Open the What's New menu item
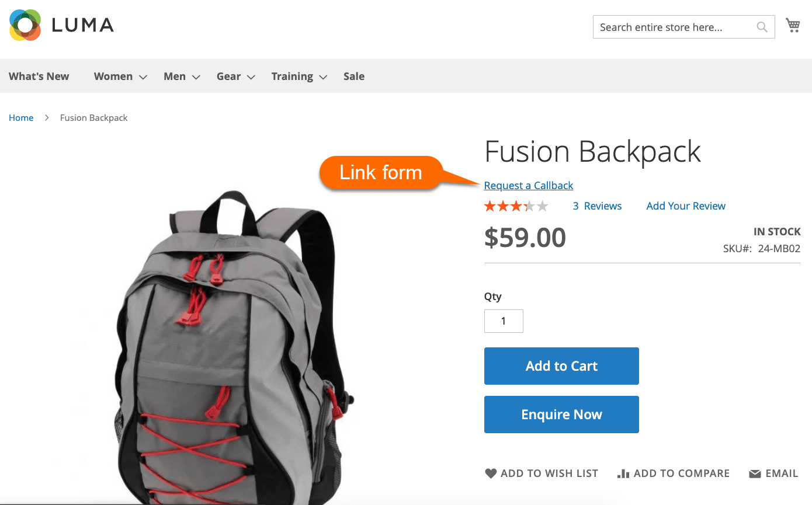Image resolution: width=812 pixels, height=505 pixels. click(x=39, y=76)
